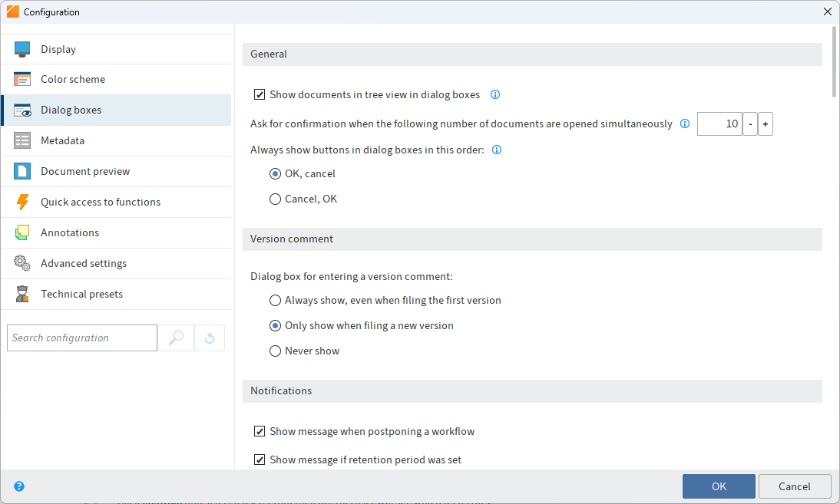
Task: Click the Annotations sticky-note icon
Action: click(24, 232)
